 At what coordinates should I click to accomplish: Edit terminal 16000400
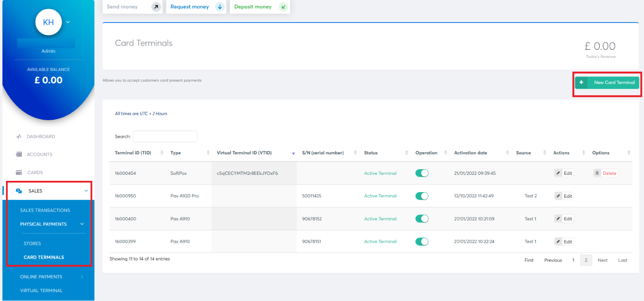pos(564,219)
